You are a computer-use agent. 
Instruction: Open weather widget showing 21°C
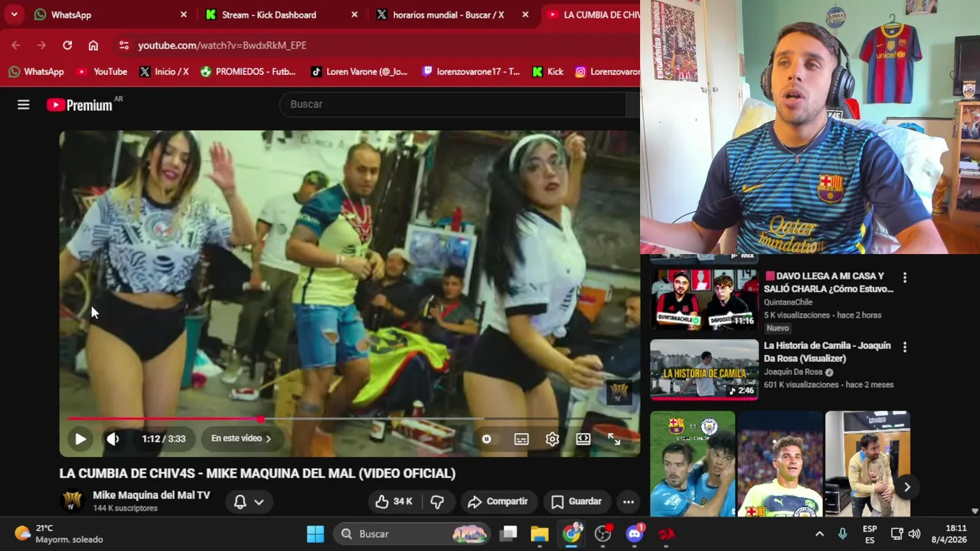click(58, 533)
